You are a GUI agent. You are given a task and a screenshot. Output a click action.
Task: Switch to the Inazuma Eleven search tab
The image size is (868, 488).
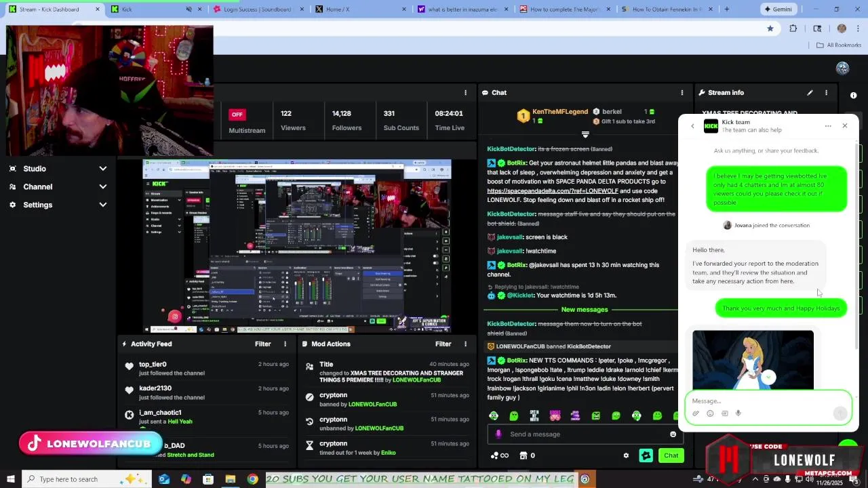(x=461, y=9)
